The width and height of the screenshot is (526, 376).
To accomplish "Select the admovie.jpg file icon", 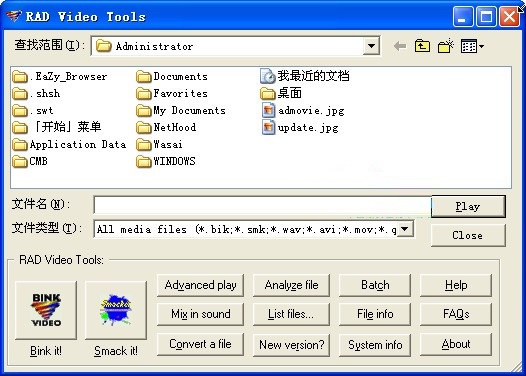I will 268,110.
